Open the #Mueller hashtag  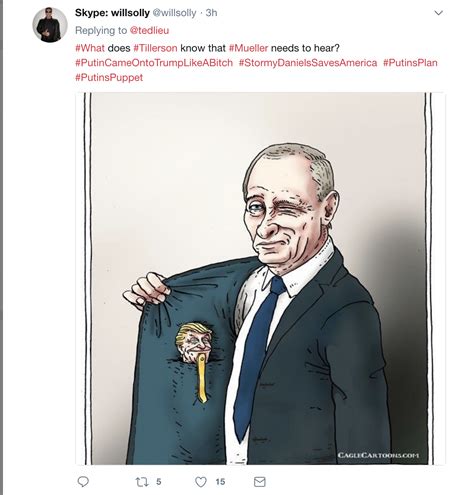(249, 48)
